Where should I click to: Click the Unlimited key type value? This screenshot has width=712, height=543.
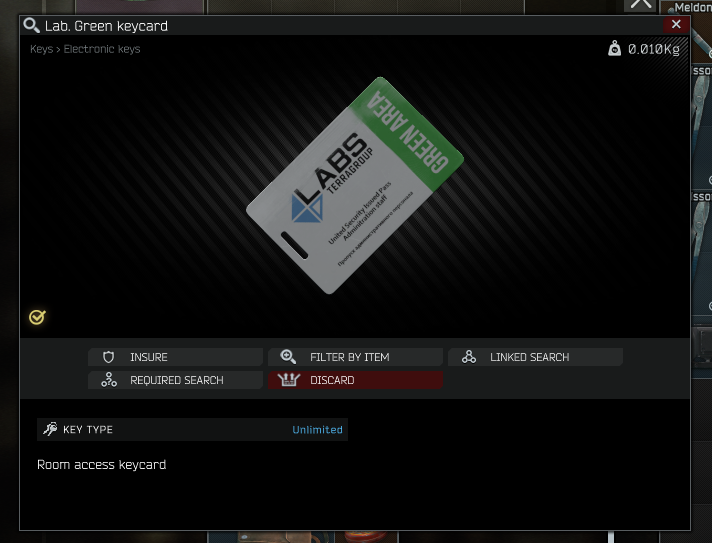(317, 429)
